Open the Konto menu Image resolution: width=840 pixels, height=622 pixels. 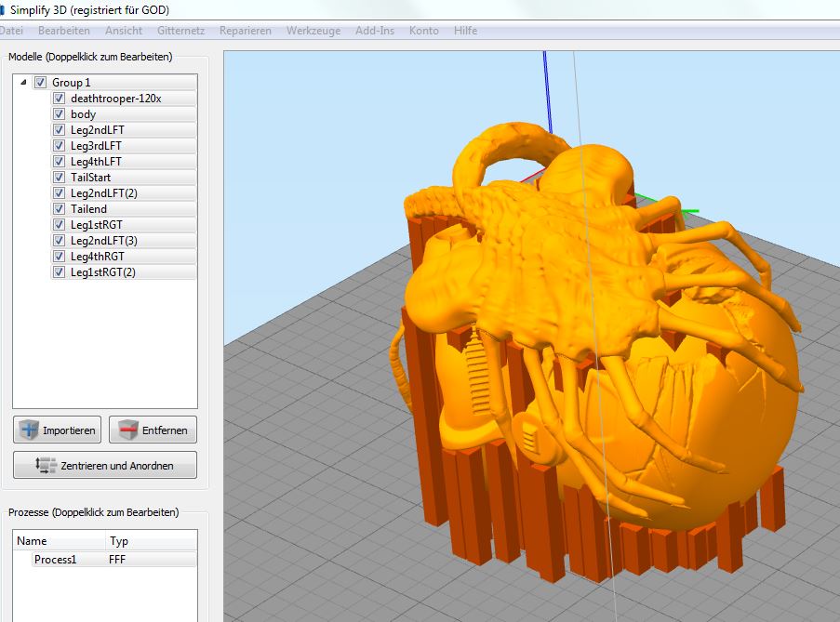(424, 31)
